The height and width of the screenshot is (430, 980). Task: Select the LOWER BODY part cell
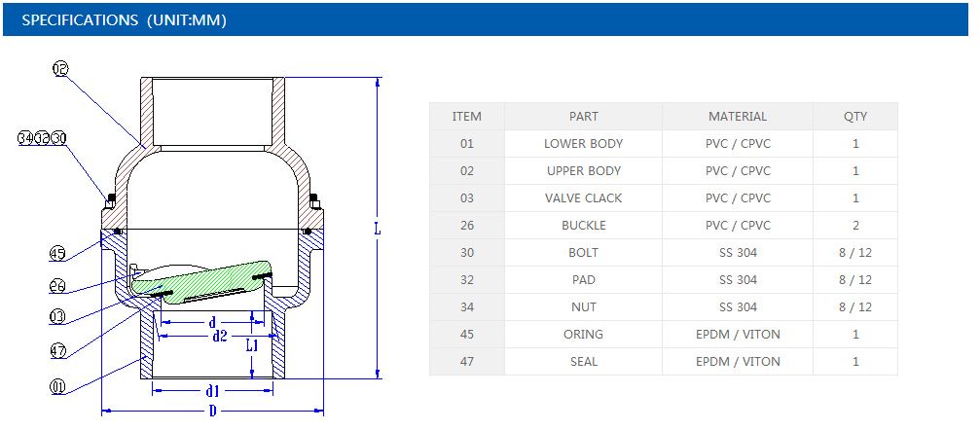coord(583,144)
